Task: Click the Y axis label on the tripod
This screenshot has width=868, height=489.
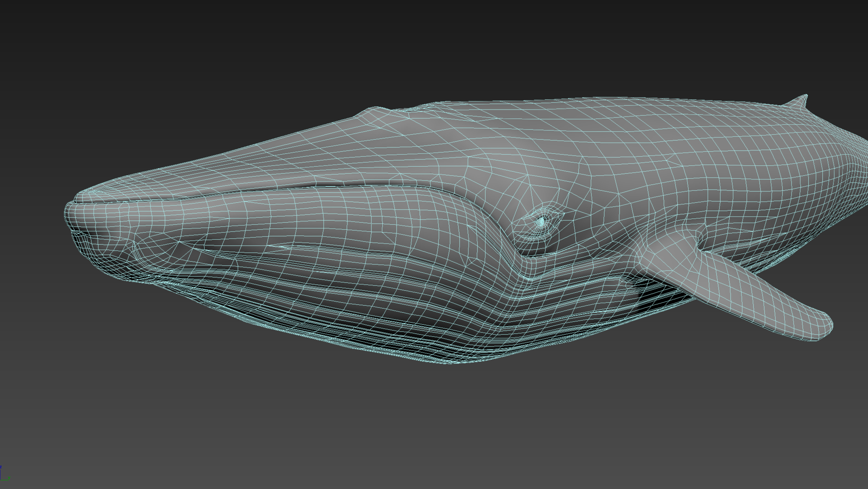Action: 9,478
